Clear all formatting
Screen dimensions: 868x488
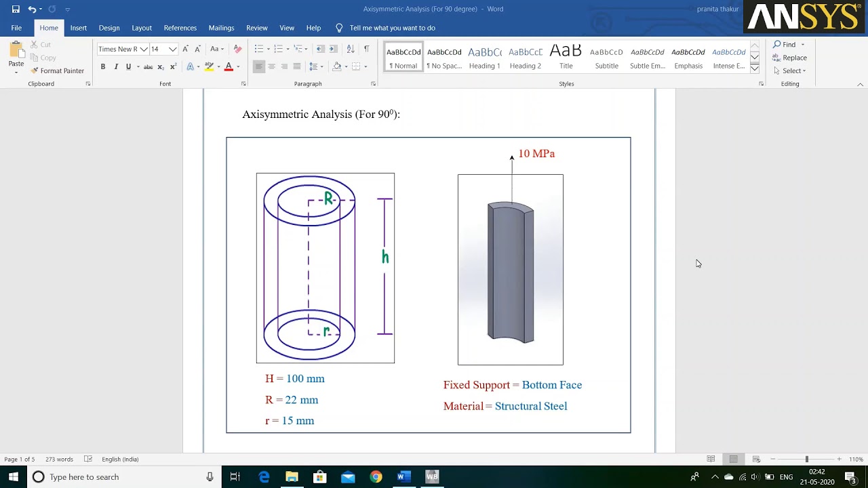pos(237,49)
